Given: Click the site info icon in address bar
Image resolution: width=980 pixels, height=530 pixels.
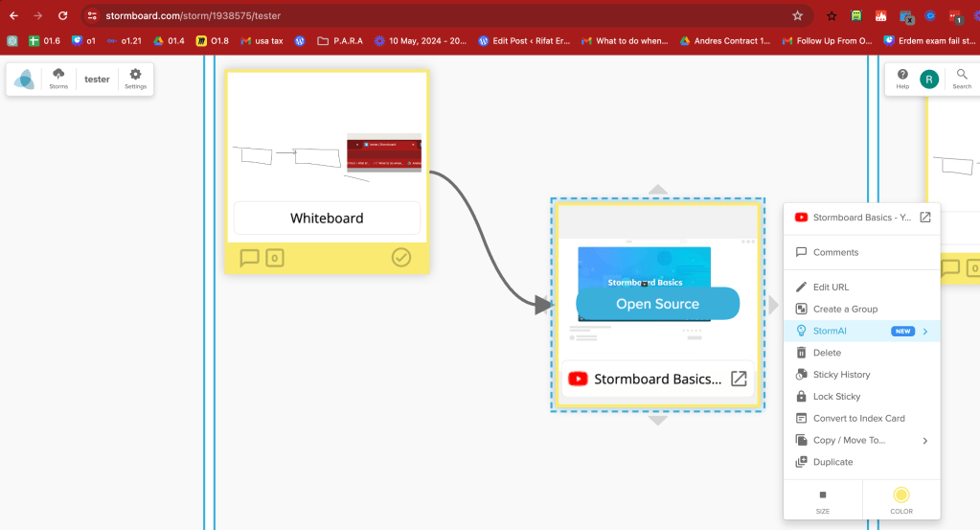Looking at the screenshot, I should coord(92,15).
